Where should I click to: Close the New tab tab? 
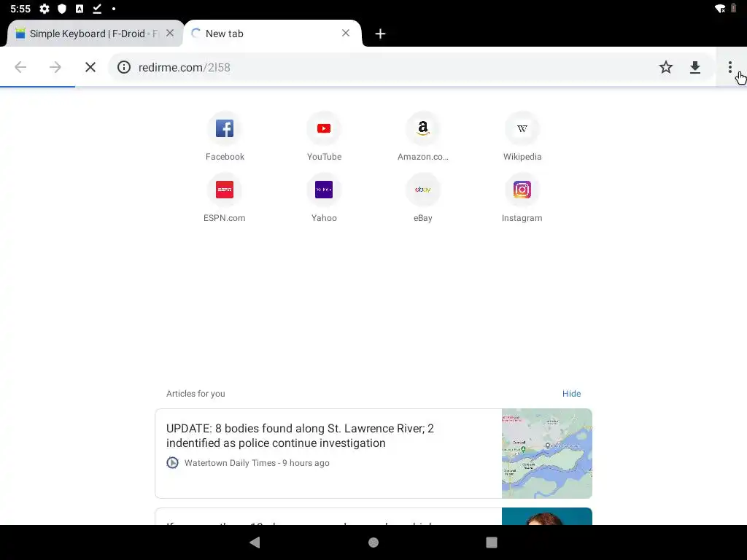[x=346, y=33]
